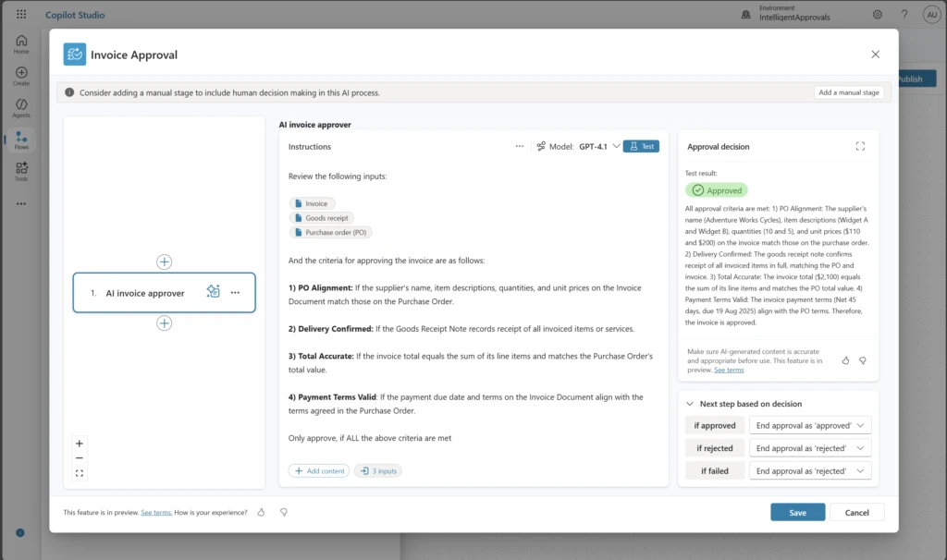Click the Home icon in the sidebar
The image size is (947, 560).
(x=20, y=42)
